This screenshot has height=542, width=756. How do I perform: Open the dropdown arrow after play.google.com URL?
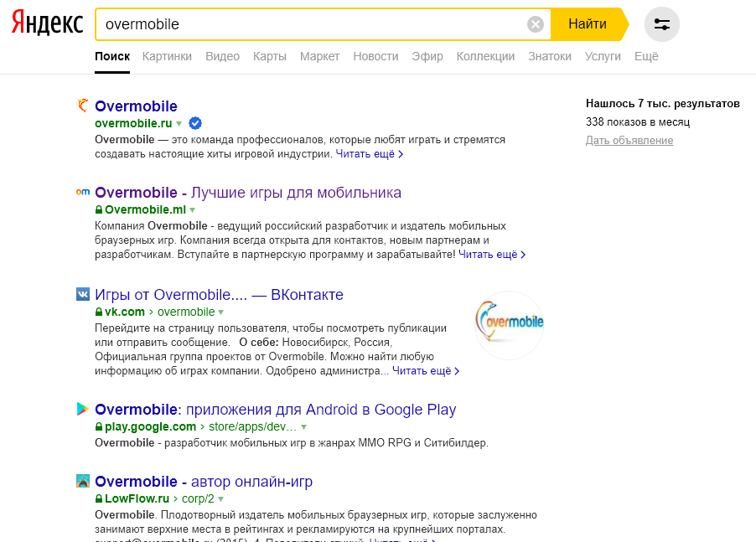coord(303,427)
